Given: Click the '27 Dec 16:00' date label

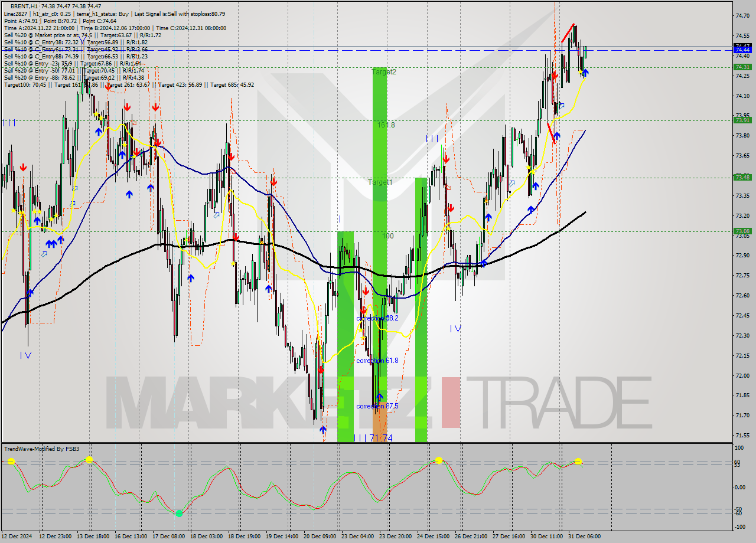Looking at the screenshot, I should pyautogui.click(x=509, y=537).
